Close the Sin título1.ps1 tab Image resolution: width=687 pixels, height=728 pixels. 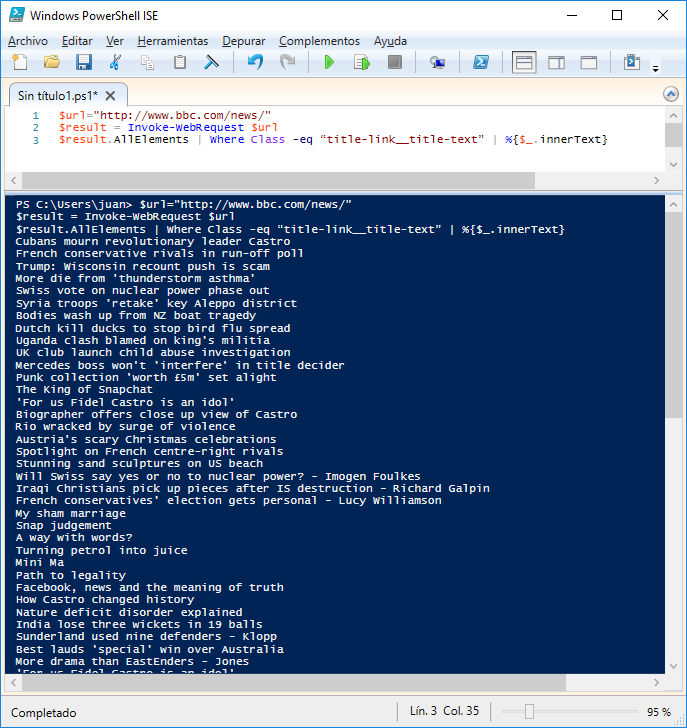click(x=111, y=95)
